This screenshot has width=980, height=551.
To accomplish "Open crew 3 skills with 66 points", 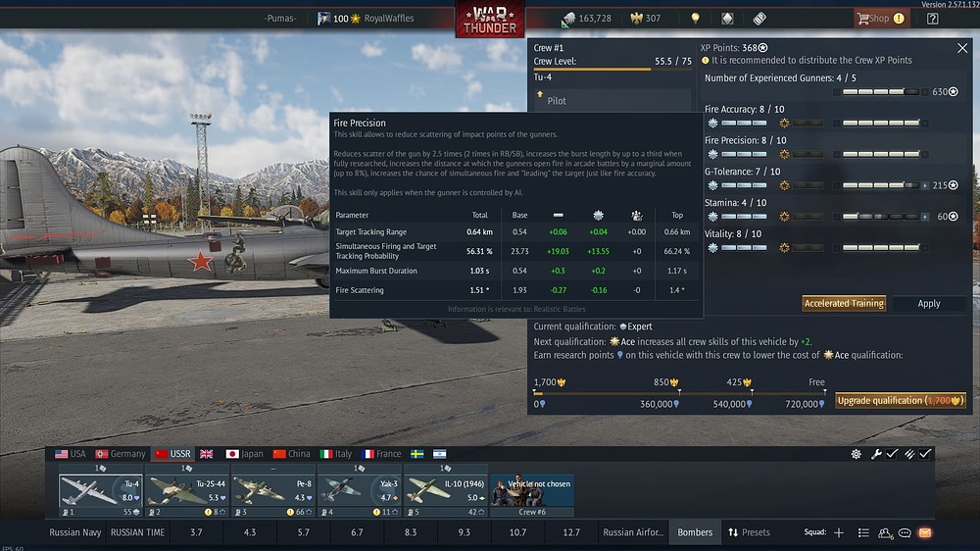I will point(273,512).
